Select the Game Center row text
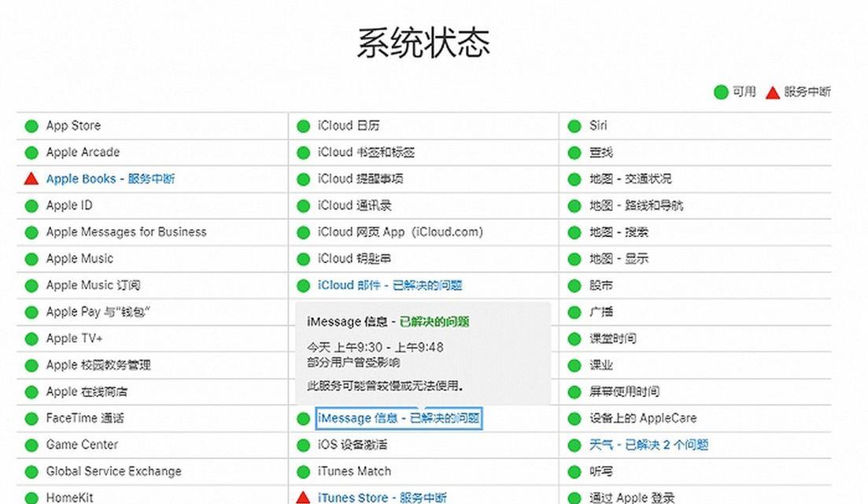The width and height of the screenshot is (868, 504). [82, 445]
